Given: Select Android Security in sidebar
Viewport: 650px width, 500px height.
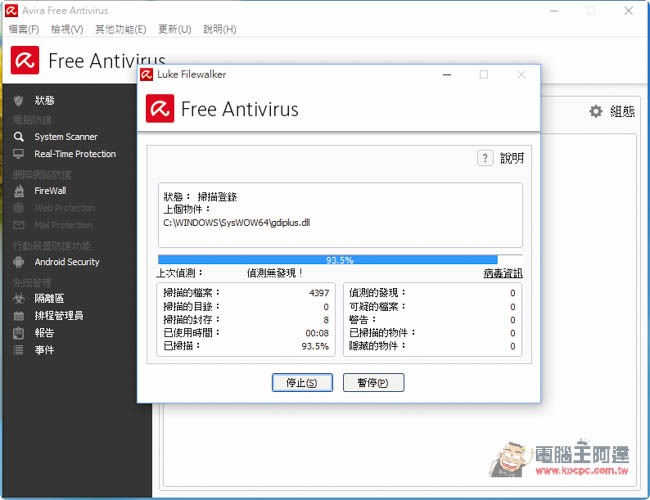Looking at the screenshot, I should pos(67,262).
